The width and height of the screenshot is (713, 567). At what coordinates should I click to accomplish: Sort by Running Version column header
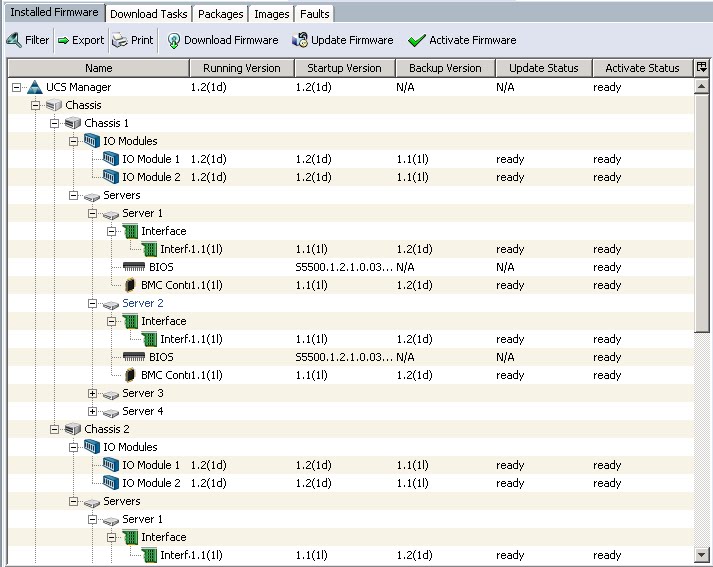tap(242, 68)
